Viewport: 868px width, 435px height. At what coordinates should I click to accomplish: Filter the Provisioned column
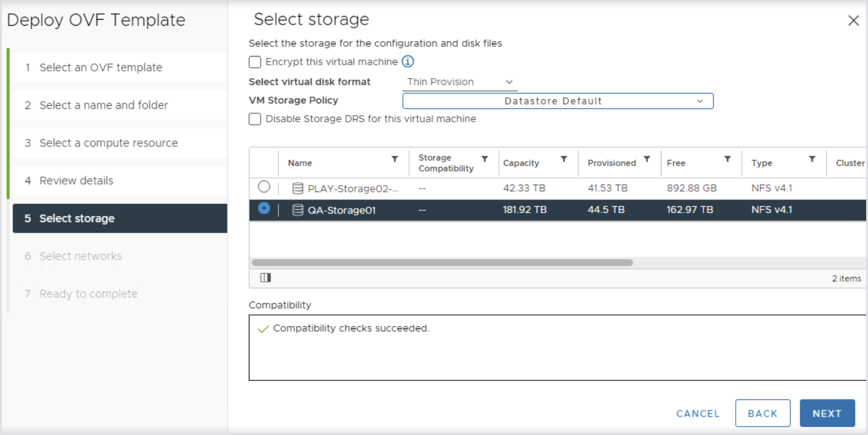(x=647, y=159)
